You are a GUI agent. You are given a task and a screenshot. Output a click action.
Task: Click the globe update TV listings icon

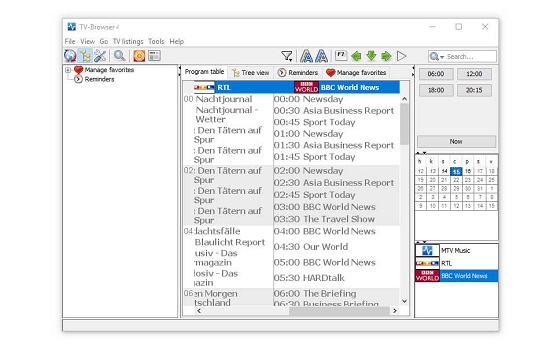click(70, 56)
